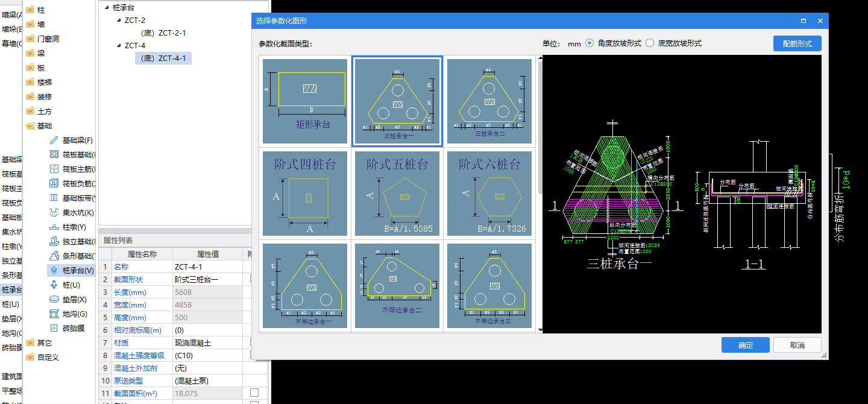Select the 筏板基础 component icon

click(54, 155)
